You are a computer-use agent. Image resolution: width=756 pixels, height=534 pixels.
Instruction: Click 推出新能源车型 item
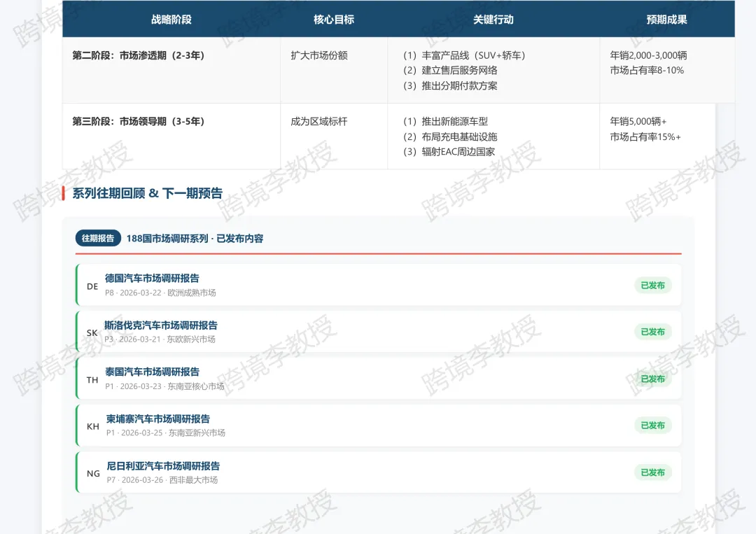click(x=446, y=122)
